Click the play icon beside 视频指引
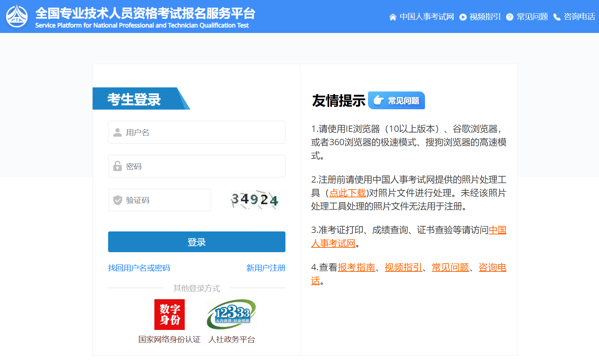This screenshot has height=364, width=599. (463, 17)
